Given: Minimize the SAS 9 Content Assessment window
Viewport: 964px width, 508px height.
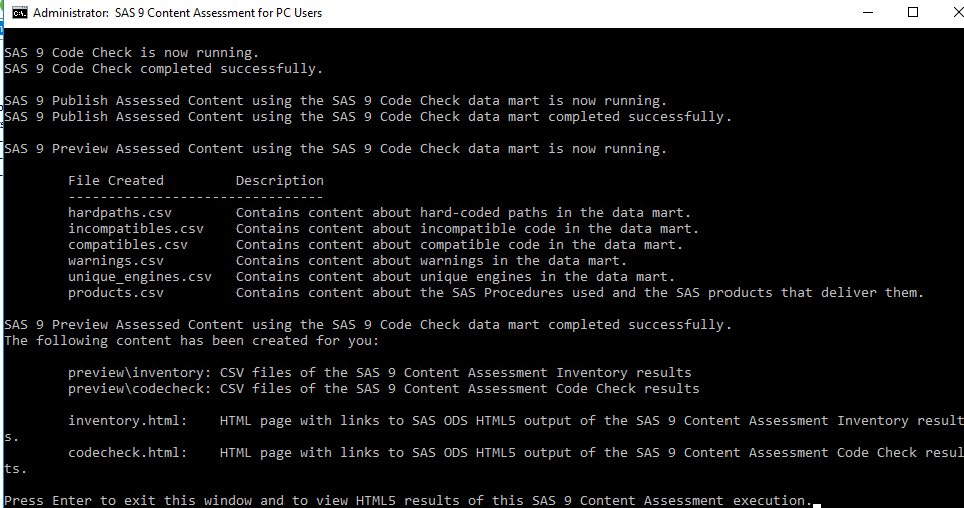Looking at the screenshot, I should pos(866,13).
